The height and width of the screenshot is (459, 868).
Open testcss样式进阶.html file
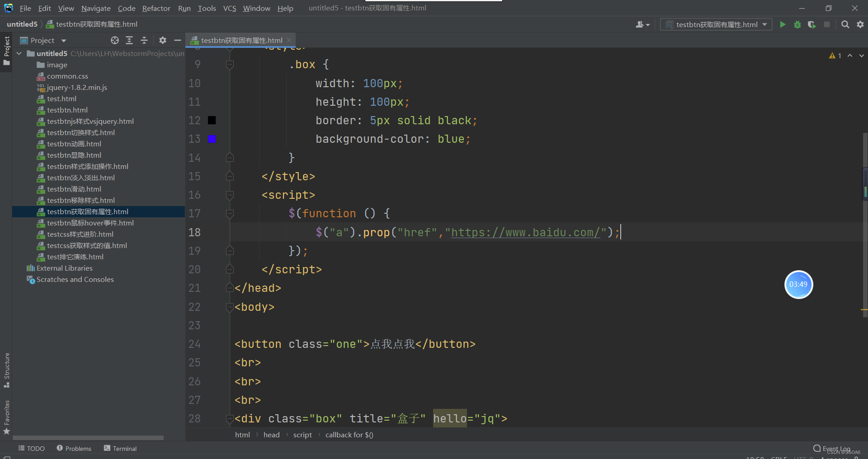click(x=80, y=234)
